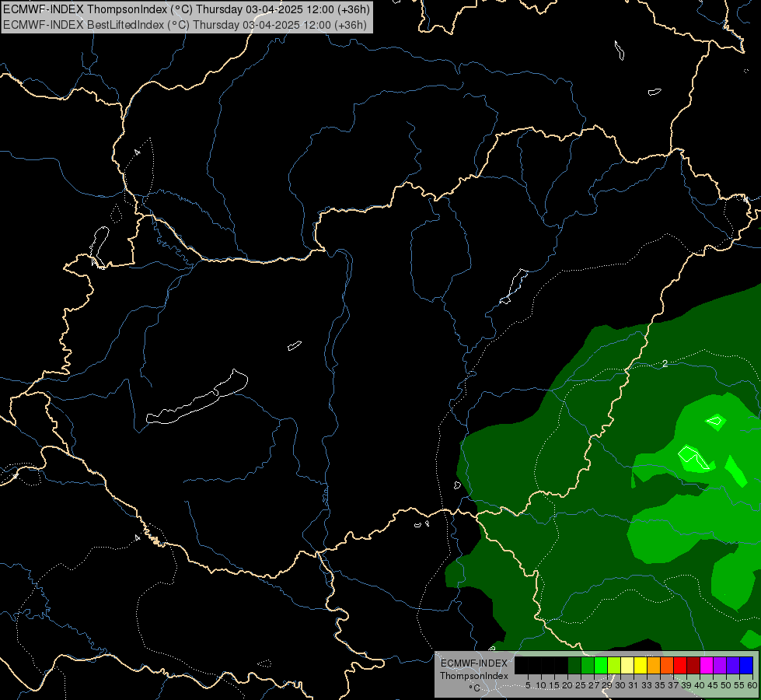Screen dimensions: 761x700
Task: Click the '°C' unit label in legend
Action: 474,688
